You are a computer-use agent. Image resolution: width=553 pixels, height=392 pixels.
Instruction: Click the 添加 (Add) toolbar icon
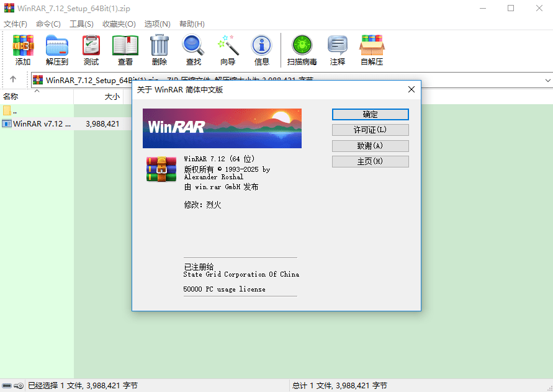tap(23, 50)
